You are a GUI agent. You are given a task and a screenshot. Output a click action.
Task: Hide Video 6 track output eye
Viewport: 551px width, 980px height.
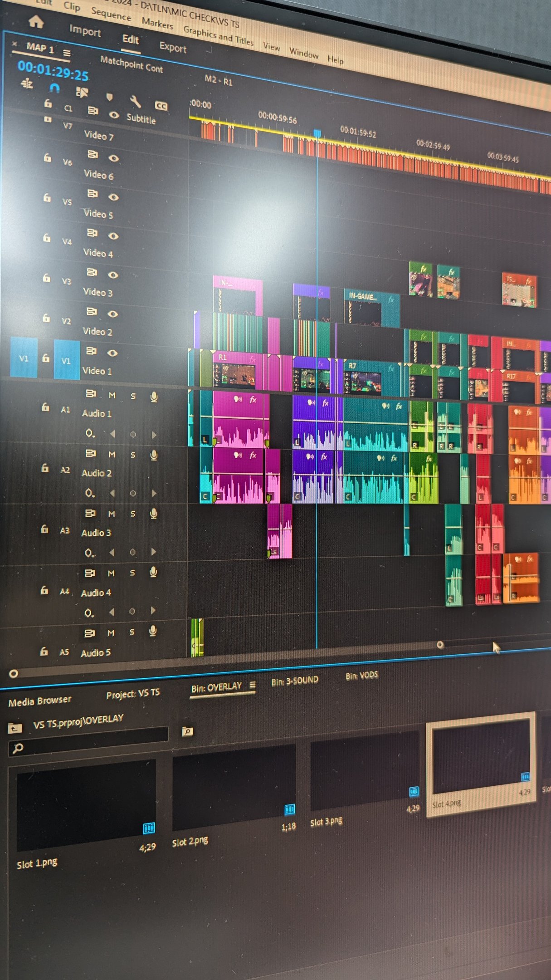coord(113,158)
